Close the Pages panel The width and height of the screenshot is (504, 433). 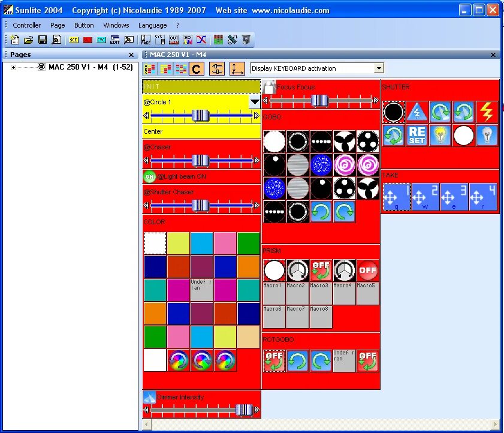pos(131,55)
